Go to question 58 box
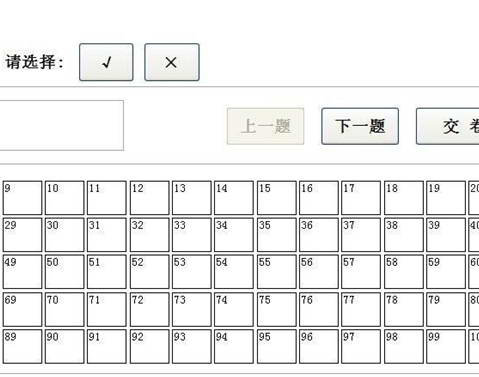 click(404, 272)
